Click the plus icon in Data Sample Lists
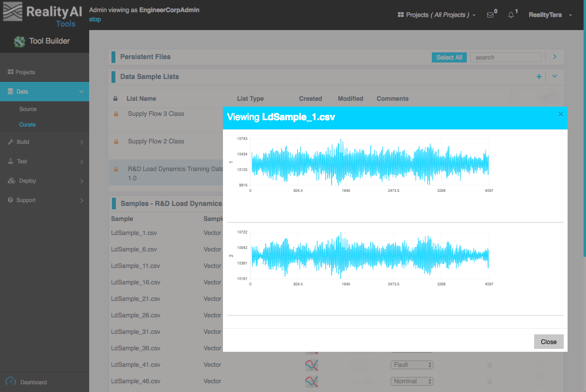Image resolution: width=586 pixels, height=392 pixels. (x=539, y=77)
